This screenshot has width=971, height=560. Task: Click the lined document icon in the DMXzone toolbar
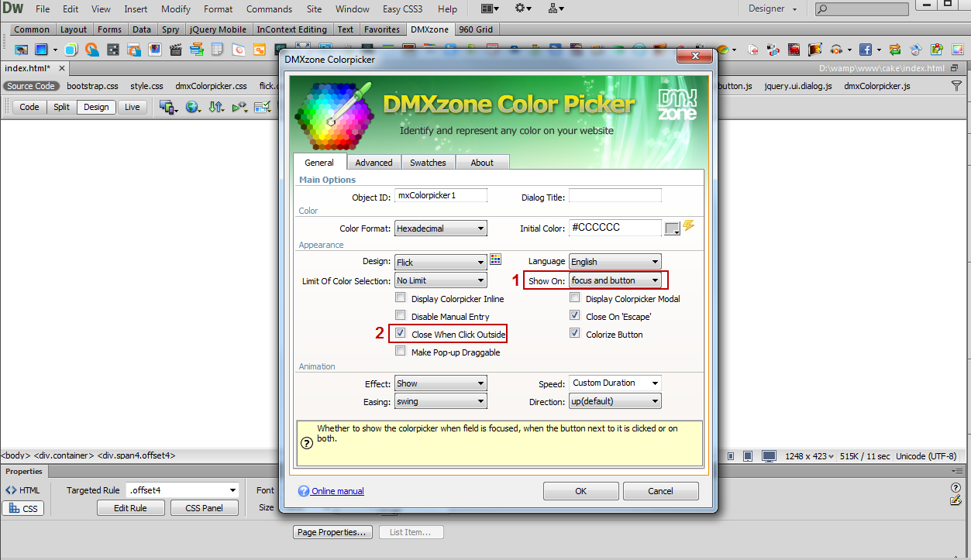point(217,50)
